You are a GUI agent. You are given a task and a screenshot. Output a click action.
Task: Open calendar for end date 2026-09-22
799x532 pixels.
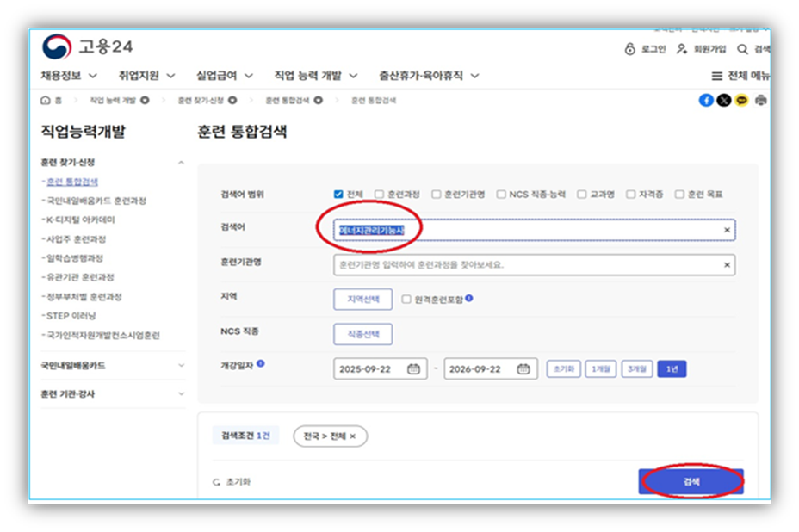coord(523,368)
